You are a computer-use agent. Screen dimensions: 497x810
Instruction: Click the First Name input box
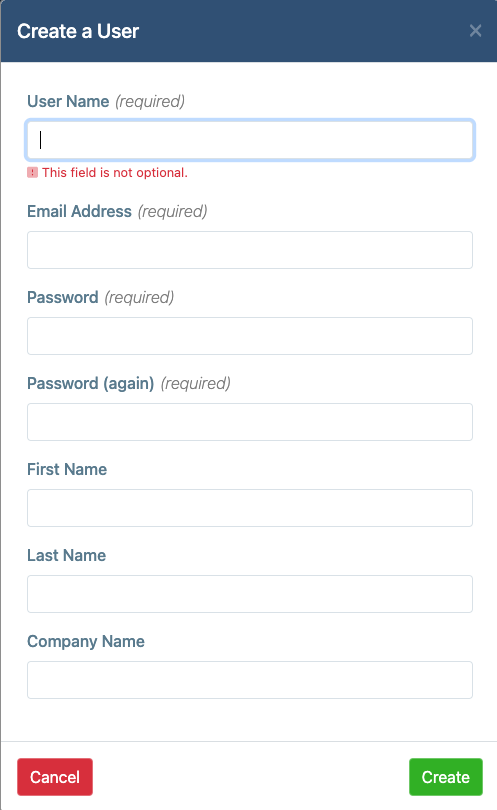tap(250, 508)
